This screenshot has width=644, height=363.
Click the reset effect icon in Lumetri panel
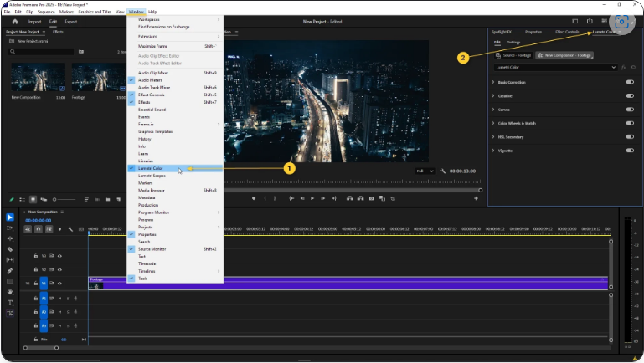point(633,67)
